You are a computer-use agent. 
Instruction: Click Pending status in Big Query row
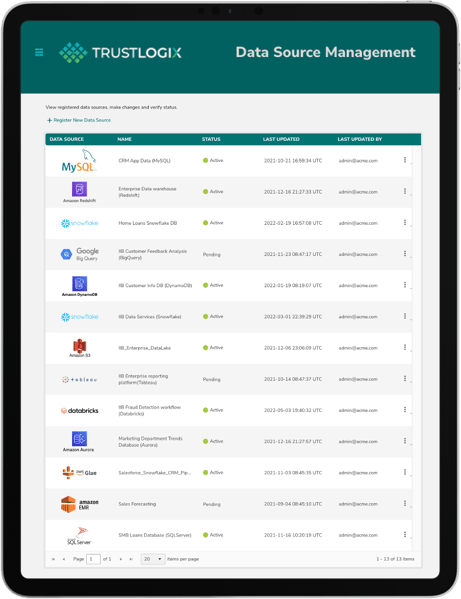(212, 254)
